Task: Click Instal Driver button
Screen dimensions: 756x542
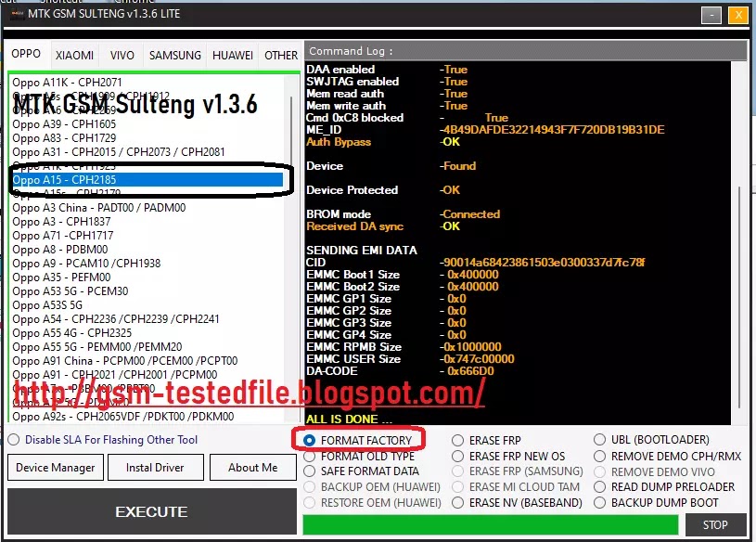Action: 155,467
